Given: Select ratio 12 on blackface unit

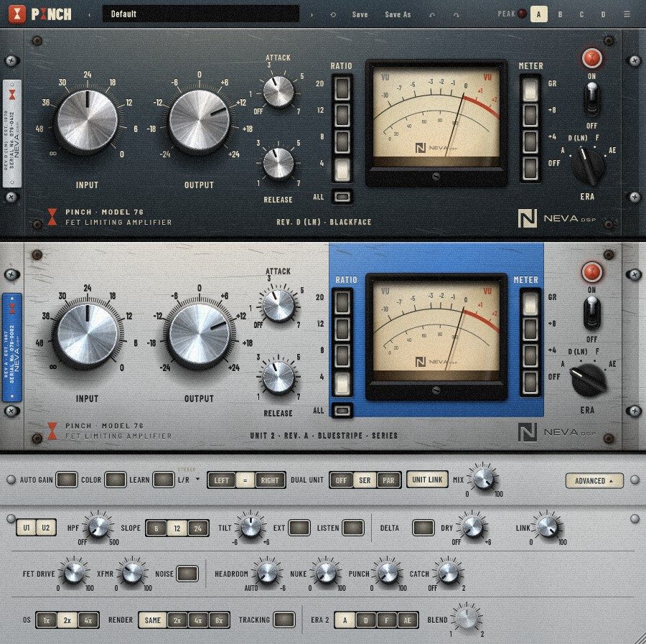Looking at the screenshot, I should pos(342,116).
